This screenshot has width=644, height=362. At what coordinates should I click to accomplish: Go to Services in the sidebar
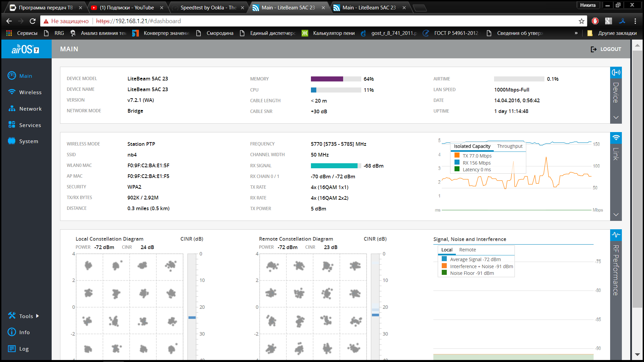point(30,125)
